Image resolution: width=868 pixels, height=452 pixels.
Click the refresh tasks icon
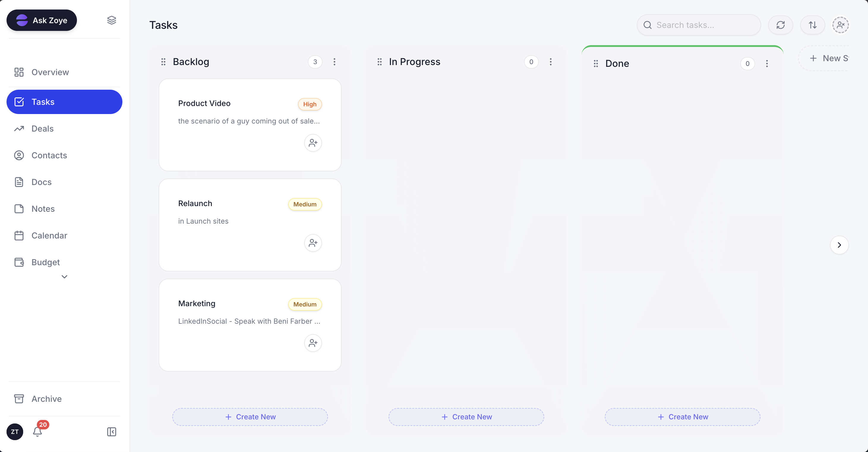pos(780,25)
